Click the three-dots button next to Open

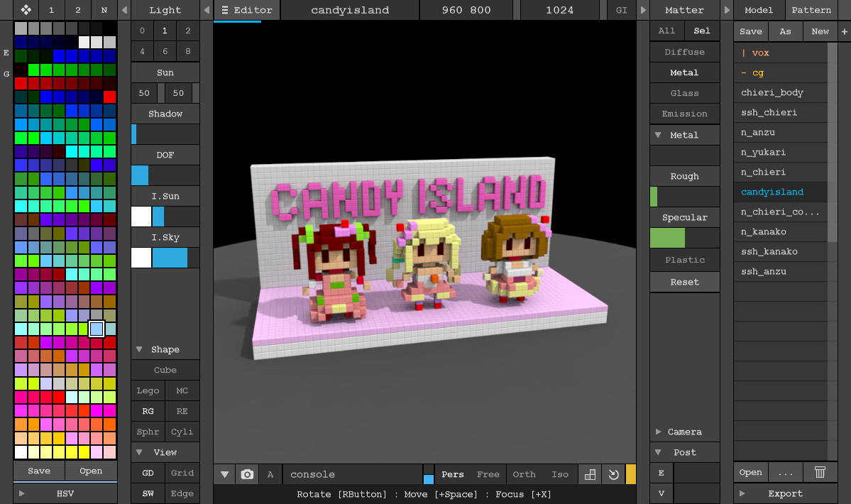[x=785, y=472]
